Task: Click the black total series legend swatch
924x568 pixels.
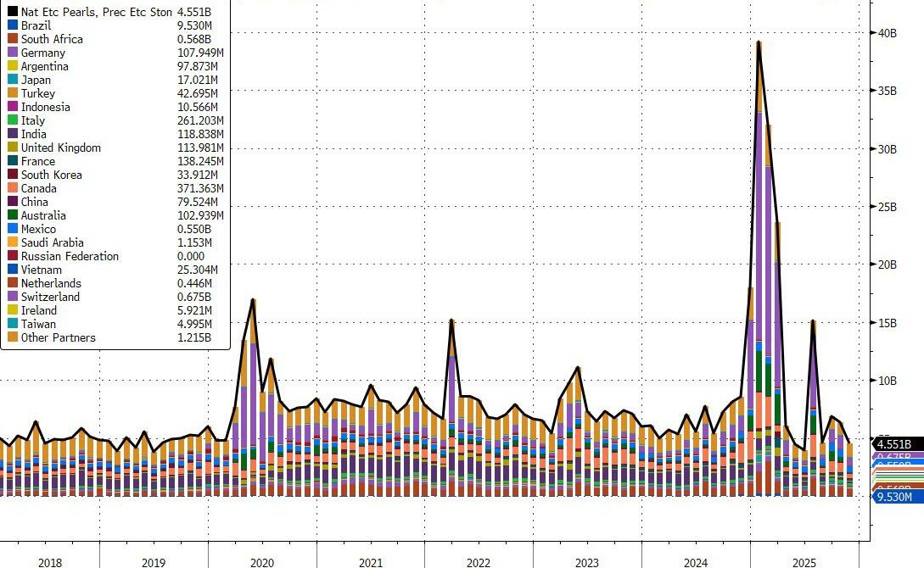Action: coord(12,13)
